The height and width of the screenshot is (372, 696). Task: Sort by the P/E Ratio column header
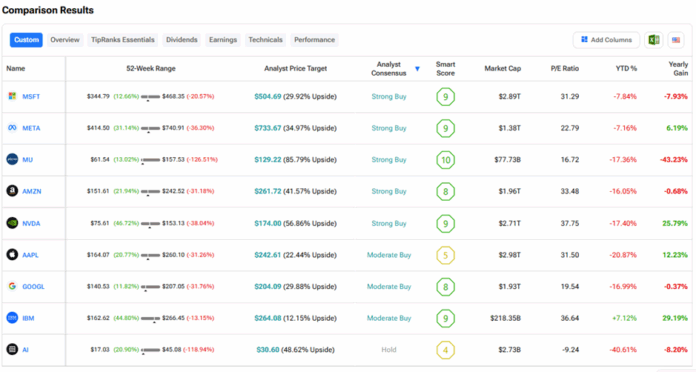pyautogui.click(x=565, y=68)
